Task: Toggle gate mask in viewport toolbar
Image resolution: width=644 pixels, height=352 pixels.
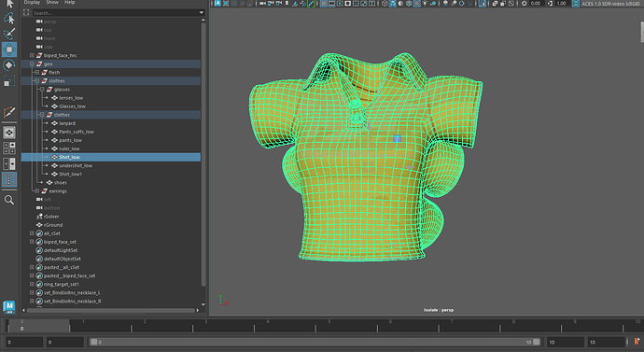Action: pos(348,4)
